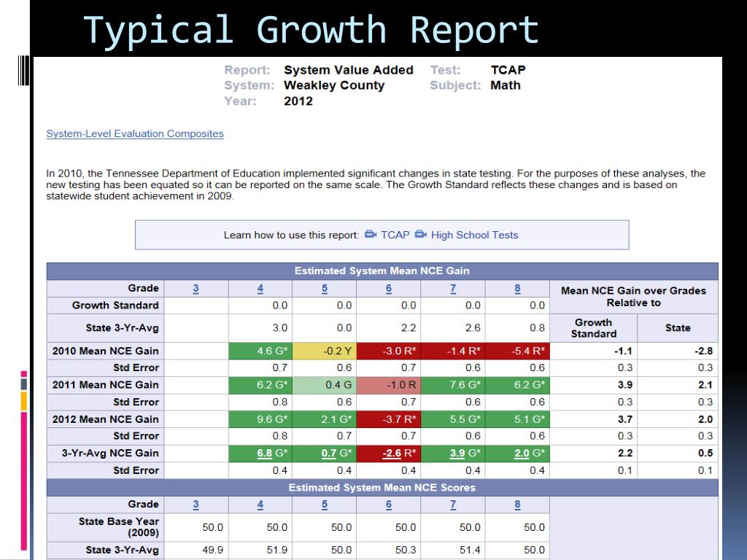Open the TCAP tutorial link
Screen dimensions: 747x560
[x=395, y=235]
